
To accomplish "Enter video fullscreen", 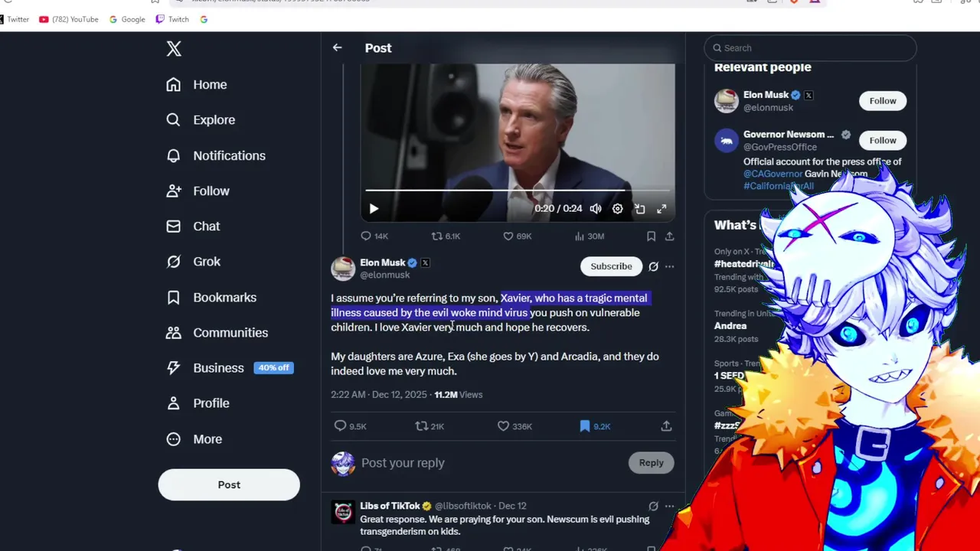I will (661, 208).
